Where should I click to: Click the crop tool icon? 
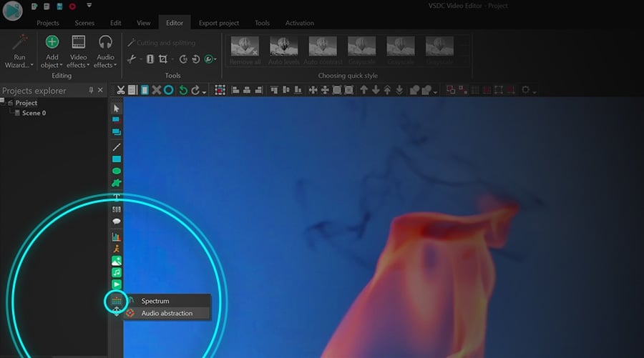click(x=163, y=59)
